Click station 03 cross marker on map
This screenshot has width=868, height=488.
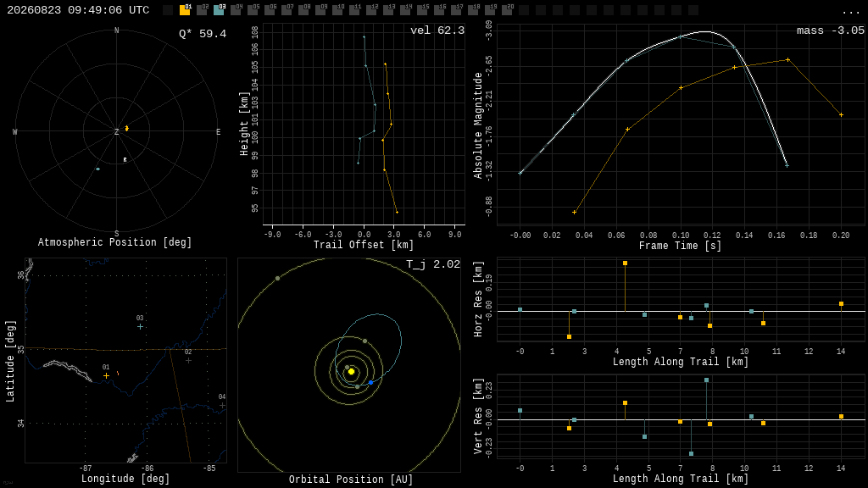(x=140, y=326)
